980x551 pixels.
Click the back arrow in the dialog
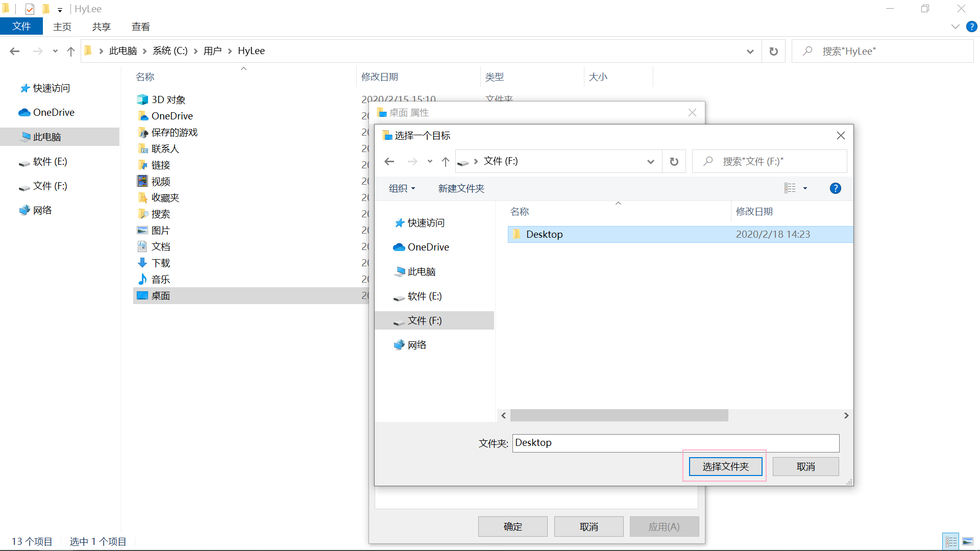coord(389,162)
